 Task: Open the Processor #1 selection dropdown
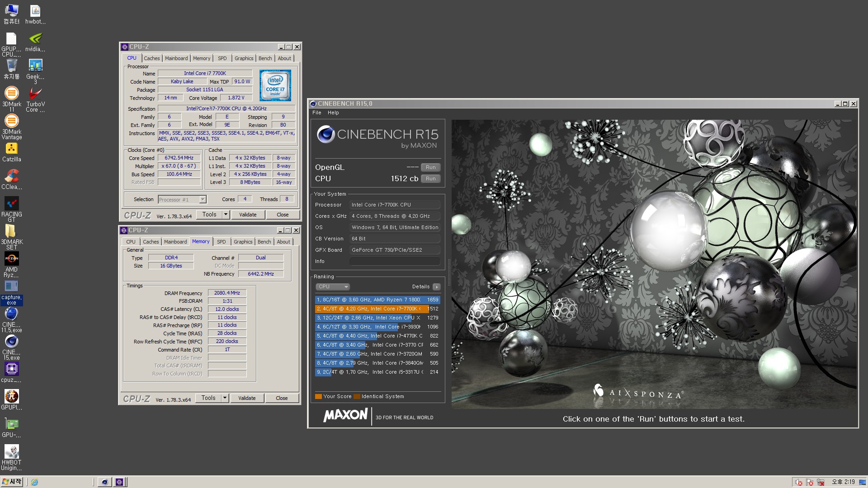pos(182,199)
